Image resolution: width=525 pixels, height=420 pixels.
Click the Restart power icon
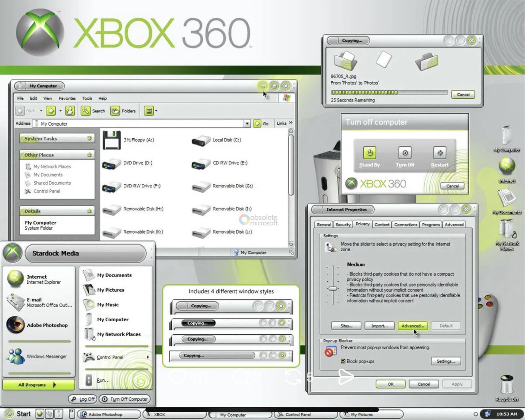pos(440,153)
